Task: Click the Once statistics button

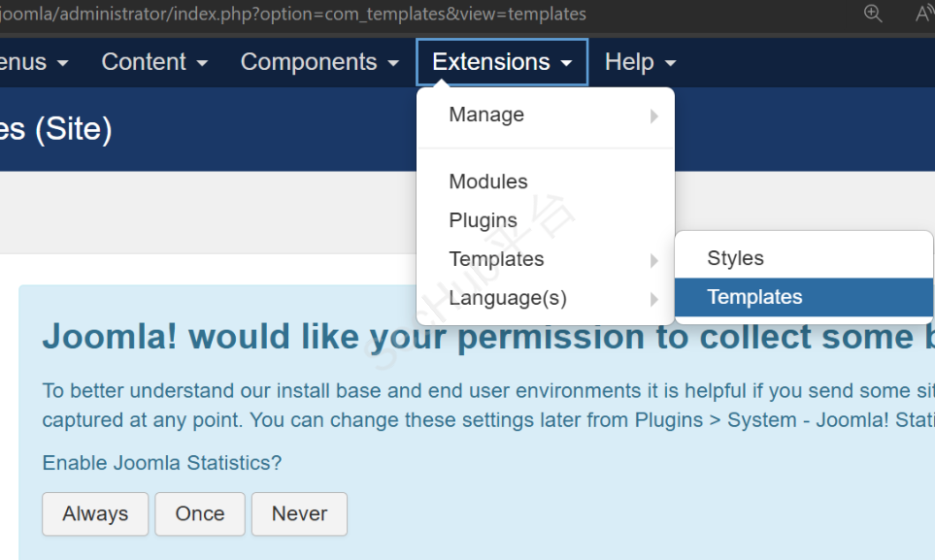Action: click(200, 513)
